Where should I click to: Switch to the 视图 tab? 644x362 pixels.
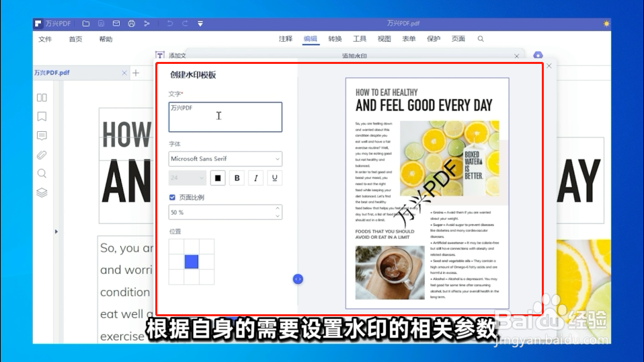click(385, 38)
